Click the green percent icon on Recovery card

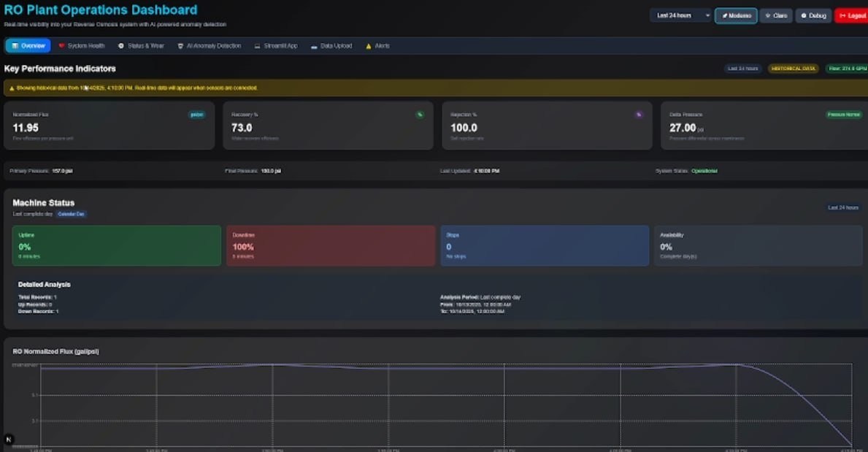420,115
